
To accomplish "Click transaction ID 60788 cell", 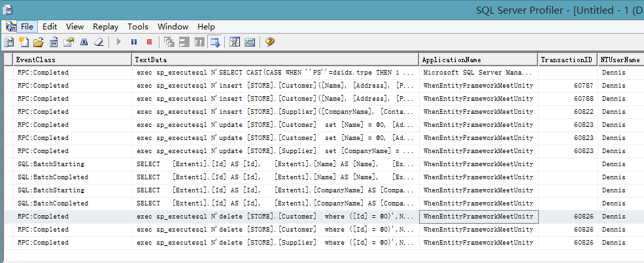I will click(x=568, y=99).
